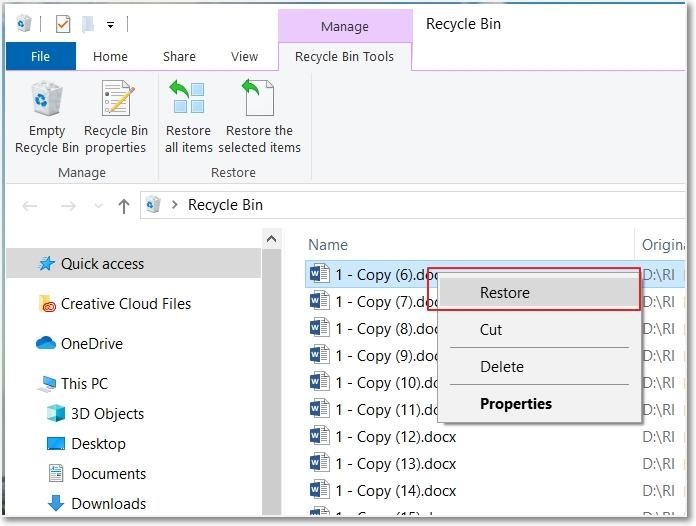Viewport: 696px width, 526px height.
Task: Open the File tab
Action: (40, 56)
